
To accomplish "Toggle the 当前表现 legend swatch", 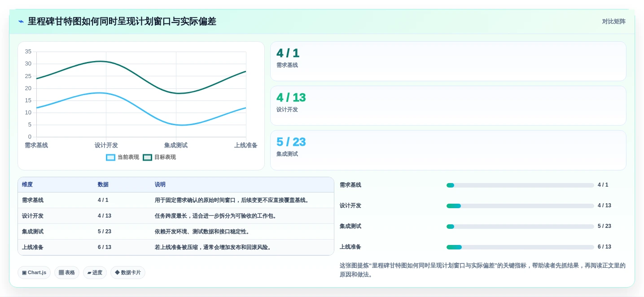I will point(111,157).
